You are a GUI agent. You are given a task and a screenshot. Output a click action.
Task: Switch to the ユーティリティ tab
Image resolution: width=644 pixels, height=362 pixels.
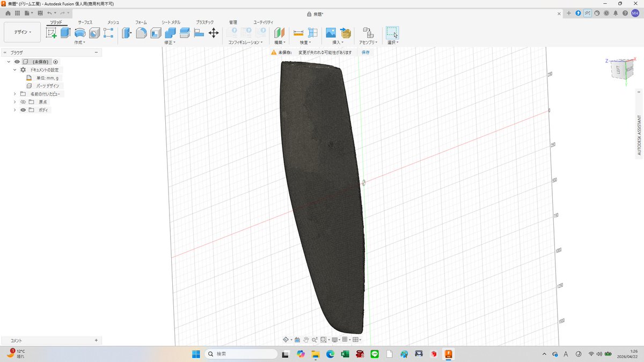click(x=264, y=22)
